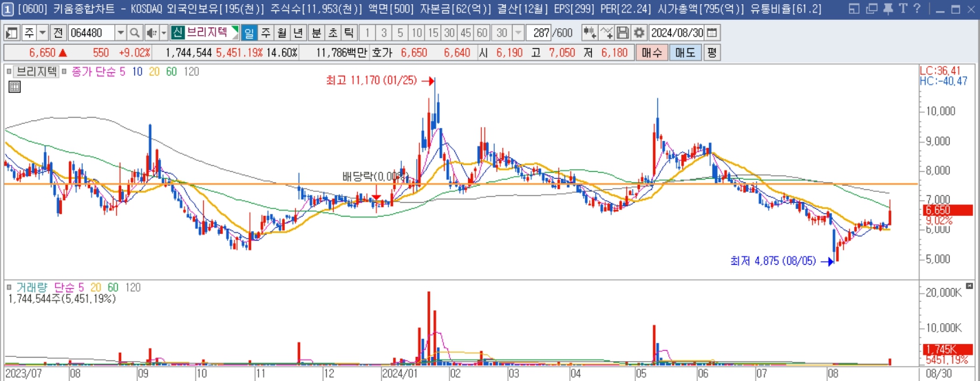980x381 pixels.
Task: Open the stock search magnifier
Action: click(x=135, y=33)
